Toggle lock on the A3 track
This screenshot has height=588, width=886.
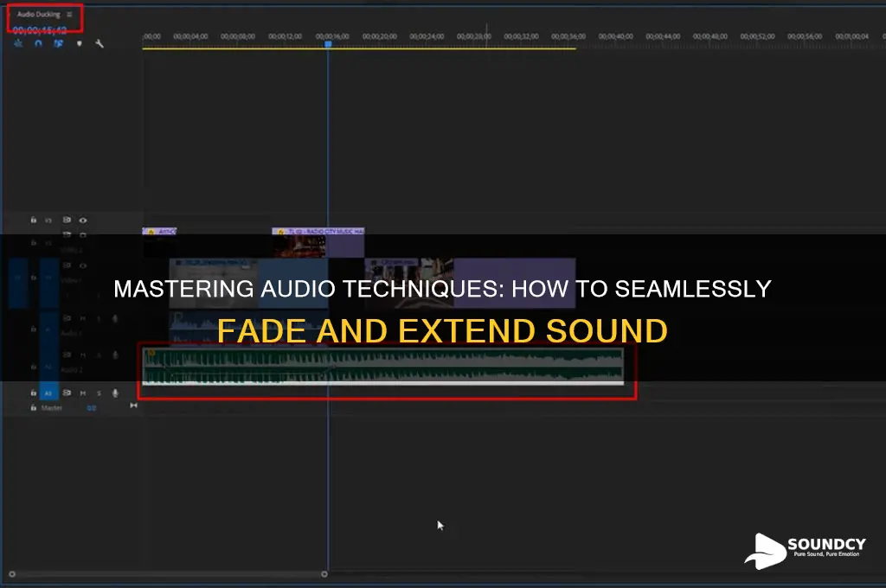point(34,393)
